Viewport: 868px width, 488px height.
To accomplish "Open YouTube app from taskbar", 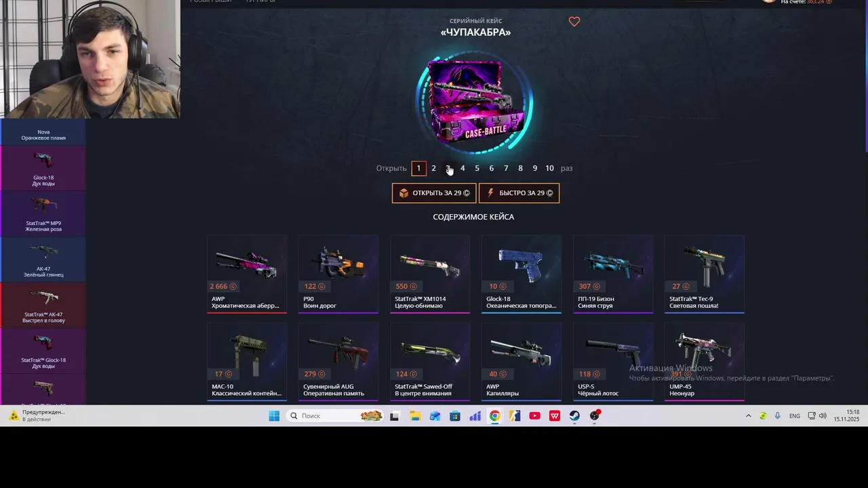I will [x=535, y=415].
